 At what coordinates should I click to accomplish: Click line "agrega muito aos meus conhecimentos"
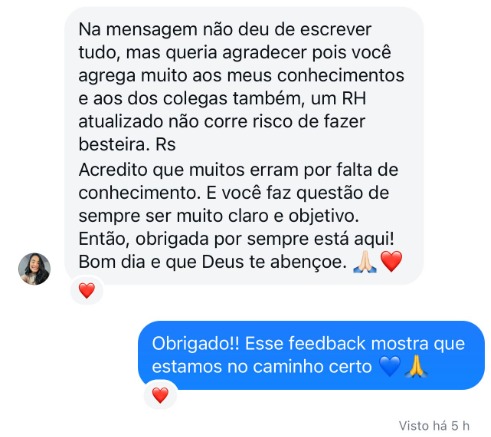[x=241, y=75]
